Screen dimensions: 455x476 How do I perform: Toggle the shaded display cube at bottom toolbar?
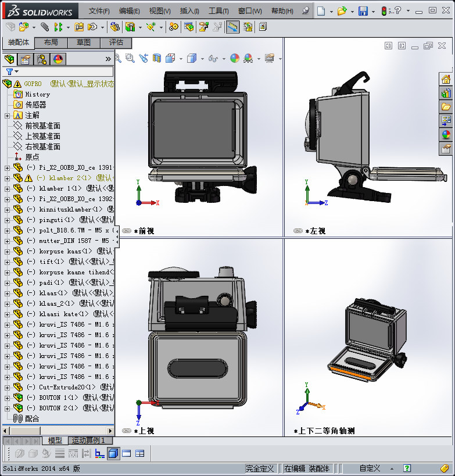113,454
